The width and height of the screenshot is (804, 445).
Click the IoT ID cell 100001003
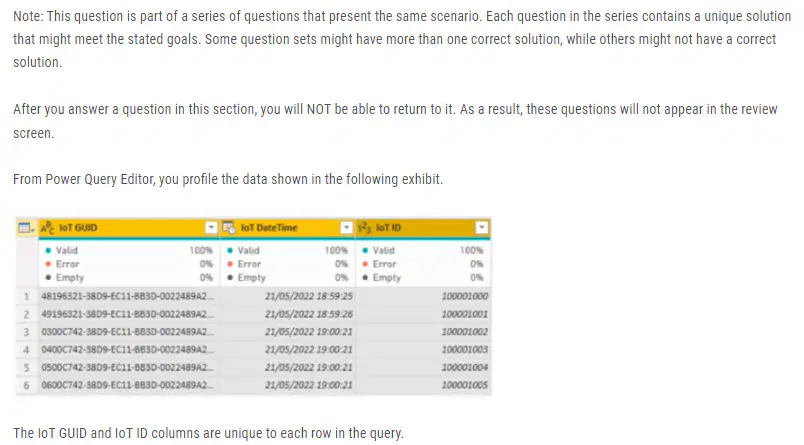click(x=423, y=350)
